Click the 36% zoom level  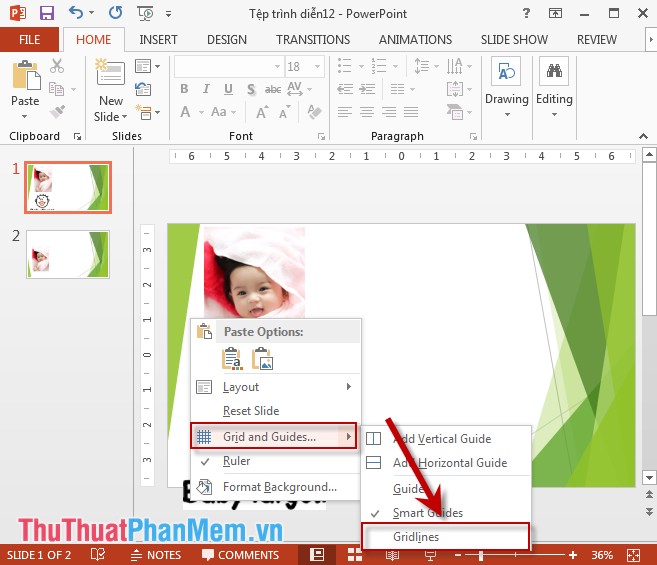click(x=602, y=555)
